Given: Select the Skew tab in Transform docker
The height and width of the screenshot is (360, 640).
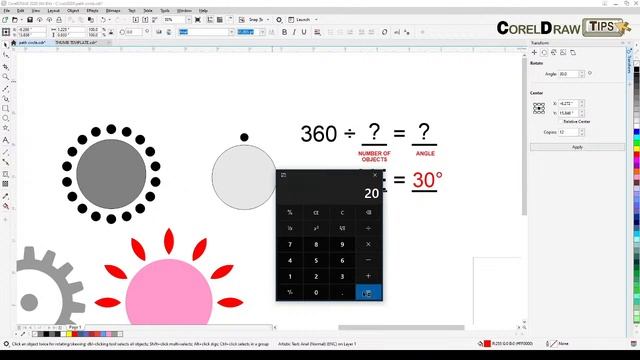Looking at the screenshot, I should (573, 53).
